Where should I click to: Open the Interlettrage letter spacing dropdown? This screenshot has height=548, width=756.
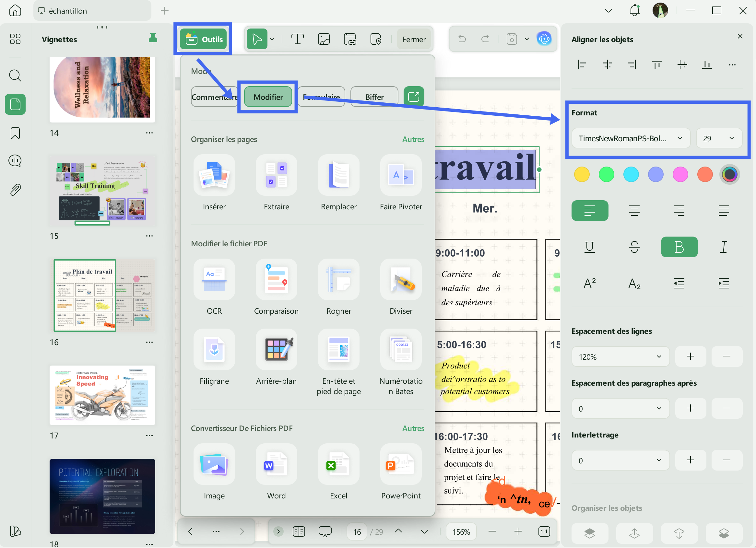pos(620,461)
